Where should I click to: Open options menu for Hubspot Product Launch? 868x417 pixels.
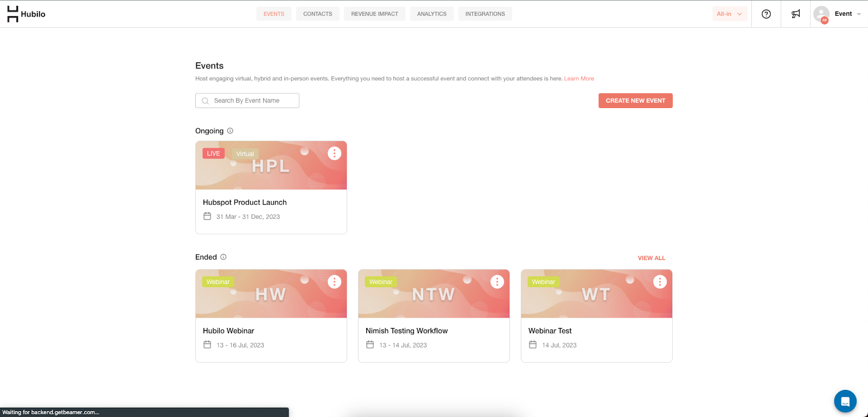pos(334,154)
